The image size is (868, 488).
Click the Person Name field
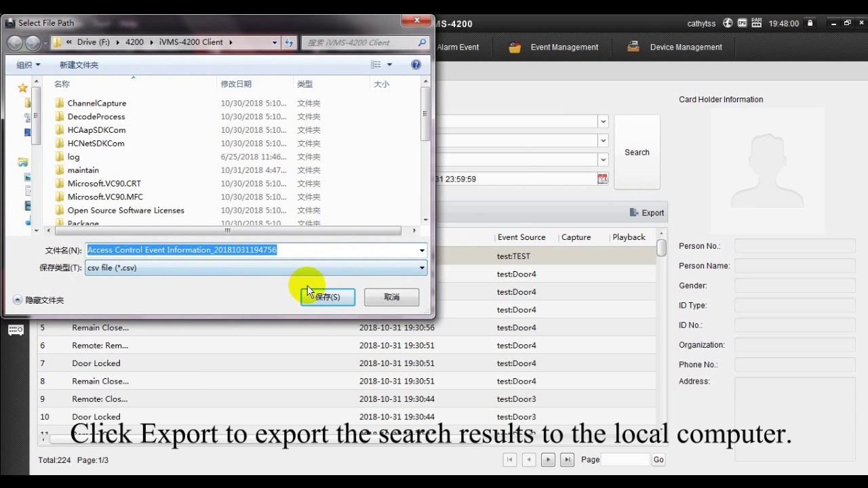click(x=795, y=266)
